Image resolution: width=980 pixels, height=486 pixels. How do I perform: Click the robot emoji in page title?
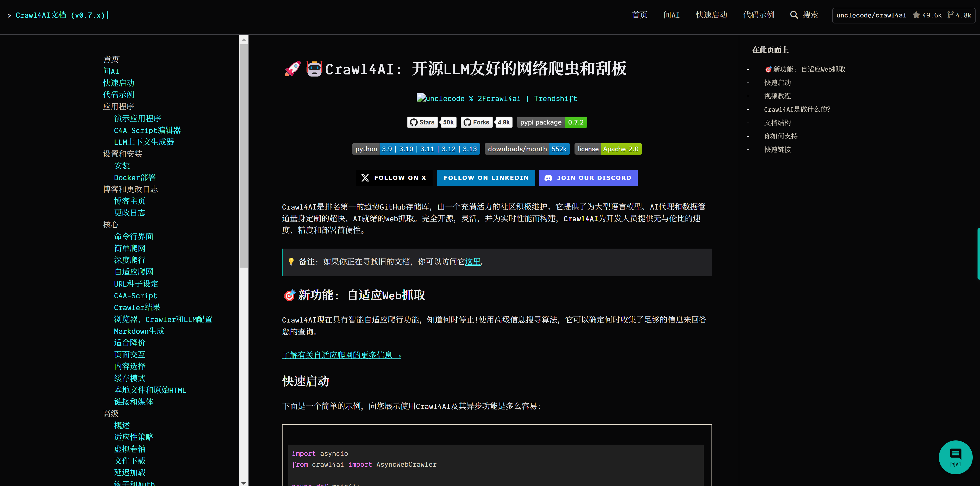(314, 69)
